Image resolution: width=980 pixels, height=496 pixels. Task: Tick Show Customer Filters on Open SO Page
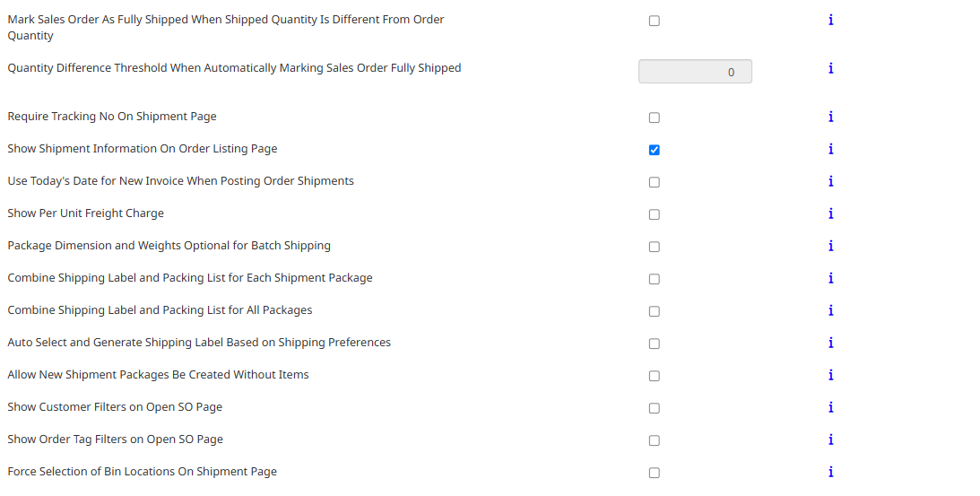[655, 408]
